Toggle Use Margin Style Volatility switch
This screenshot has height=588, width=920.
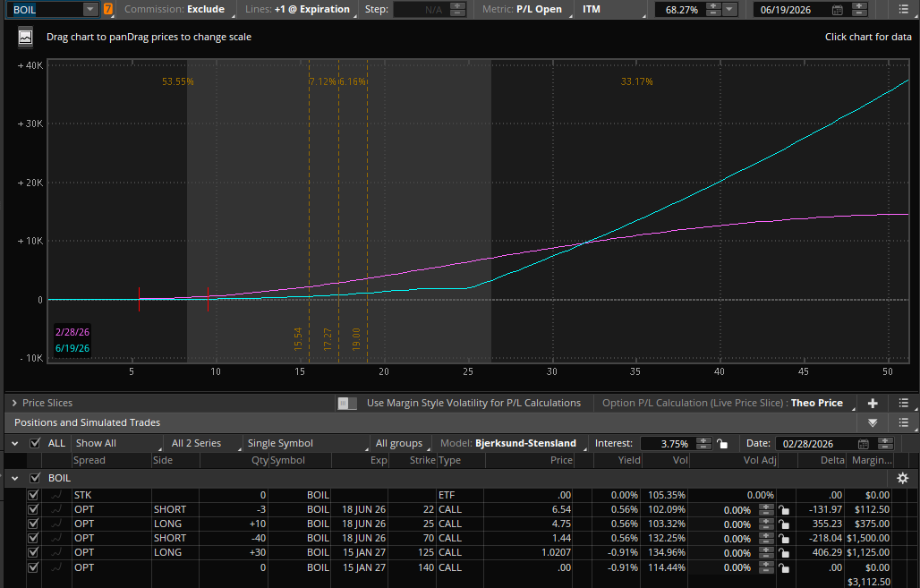(346, 403)
